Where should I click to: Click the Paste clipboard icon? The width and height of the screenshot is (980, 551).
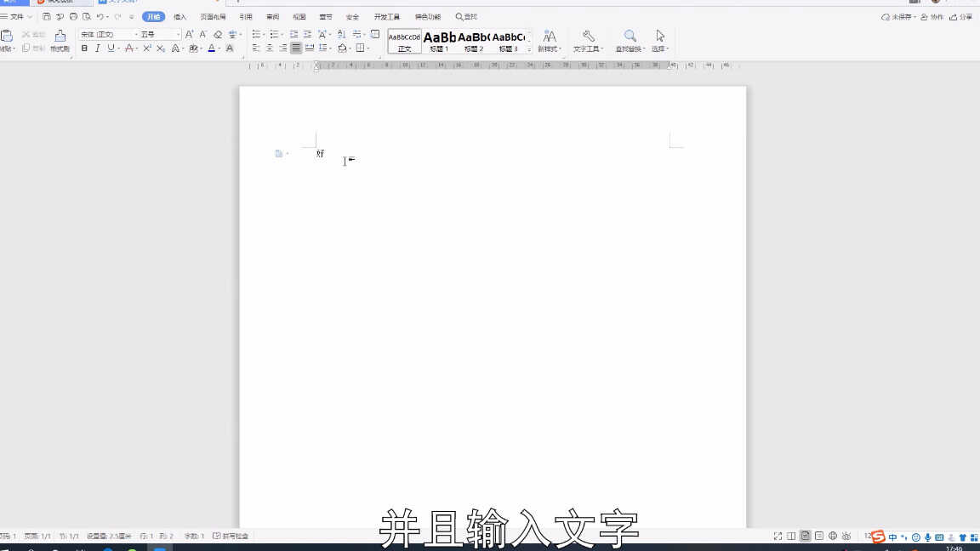pos(7,37)
